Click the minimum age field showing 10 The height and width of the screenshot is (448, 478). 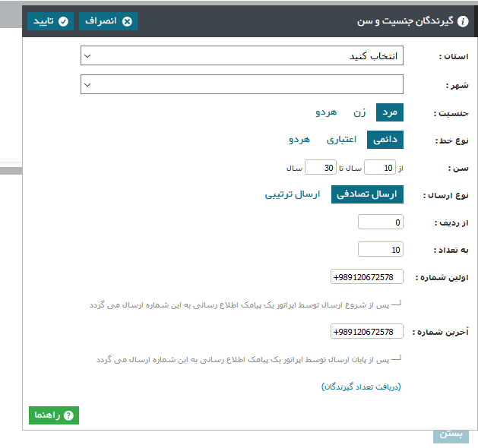click(x=380, y=167)
